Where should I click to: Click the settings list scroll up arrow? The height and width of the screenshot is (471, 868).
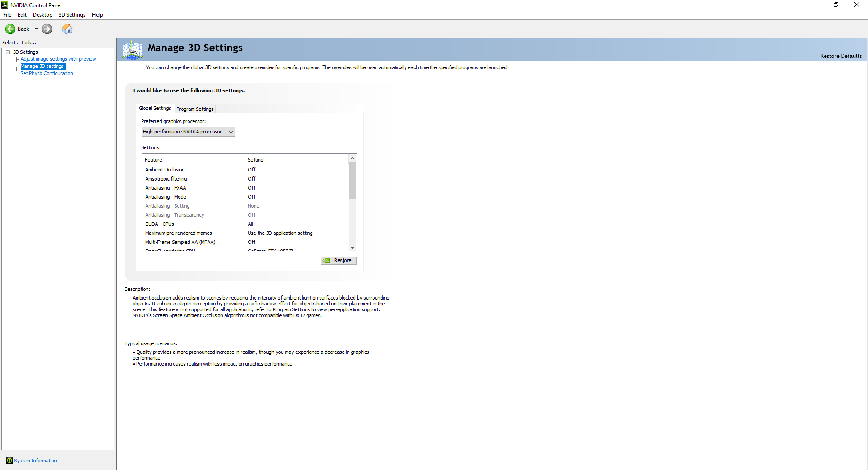click(353, 158)
